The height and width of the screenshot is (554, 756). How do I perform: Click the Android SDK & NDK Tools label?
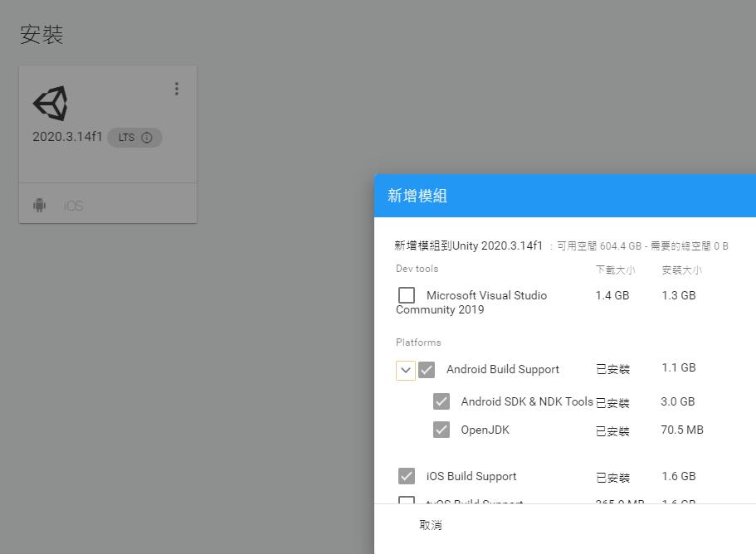[527, 401]
